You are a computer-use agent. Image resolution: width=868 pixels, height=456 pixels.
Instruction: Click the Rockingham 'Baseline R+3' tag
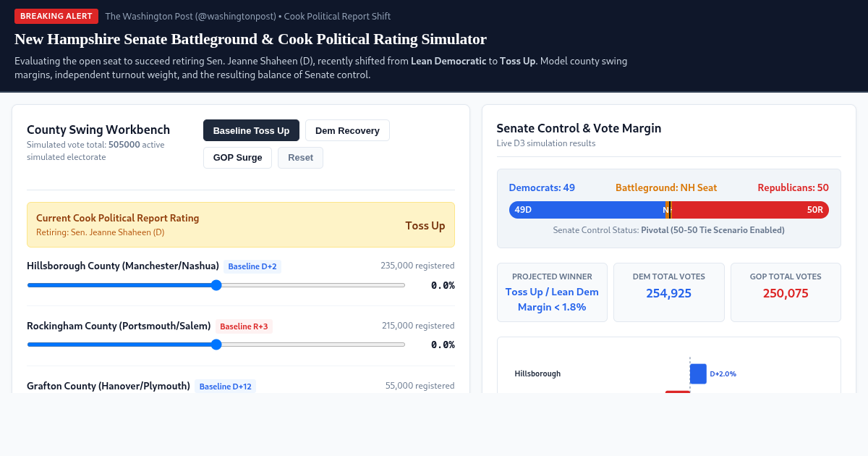tap(244, 326)
